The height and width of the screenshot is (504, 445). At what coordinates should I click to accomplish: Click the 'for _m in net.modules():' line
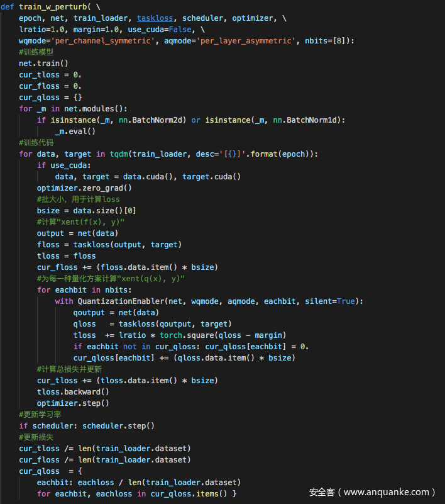[73, 109]
